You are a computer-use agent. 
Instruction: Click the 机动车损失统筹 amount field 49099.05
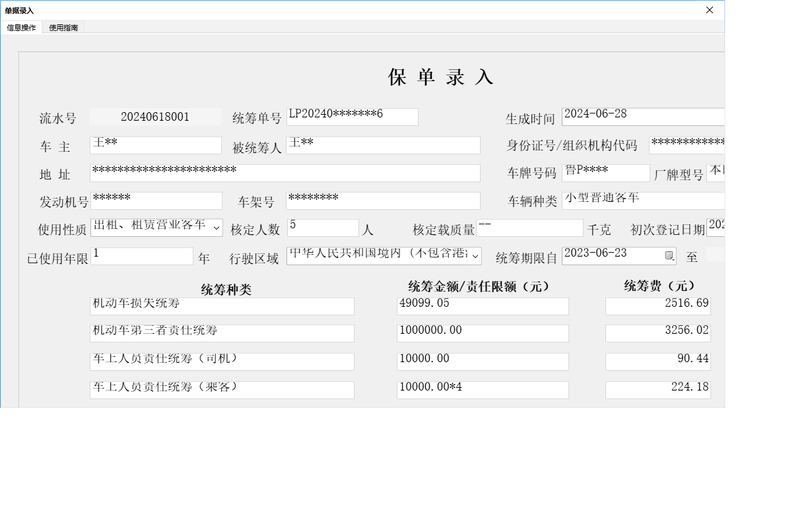pos(482,305)
